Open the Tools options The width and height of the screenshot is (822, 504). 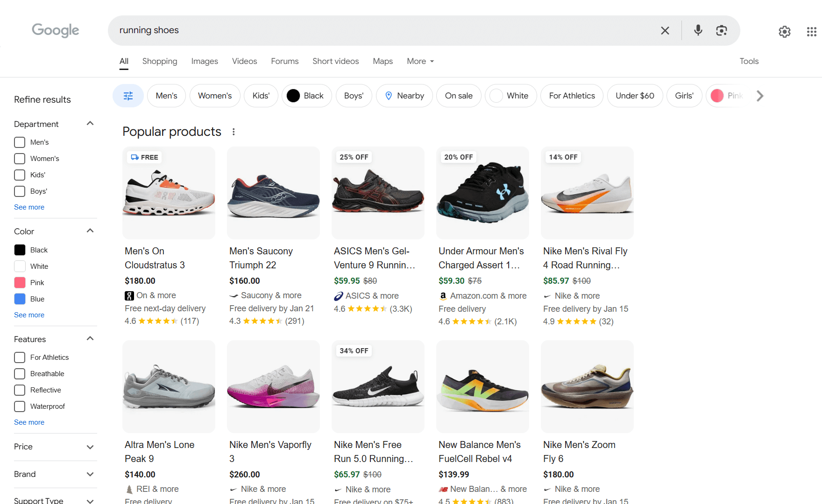[749, 61]
